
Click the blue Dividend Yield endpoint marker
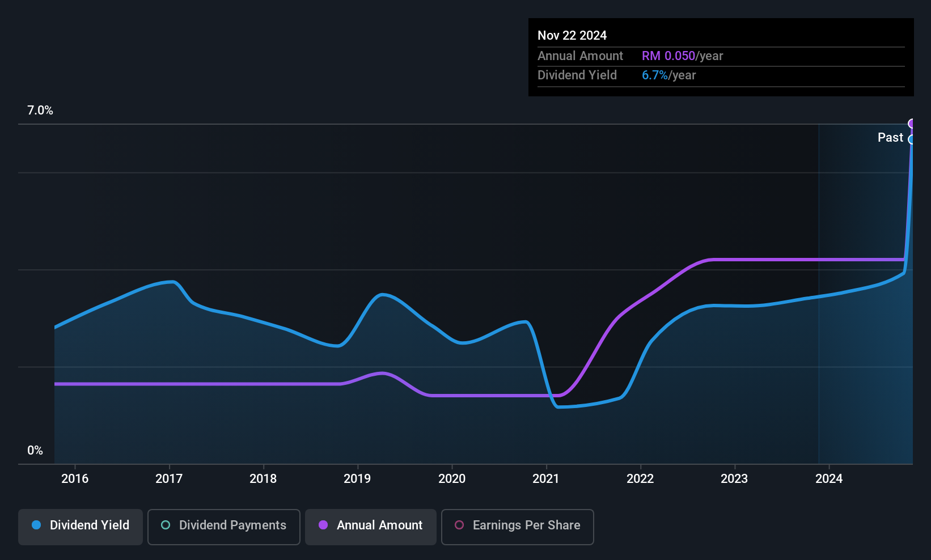pyautogui.click(x=912, y=139)
